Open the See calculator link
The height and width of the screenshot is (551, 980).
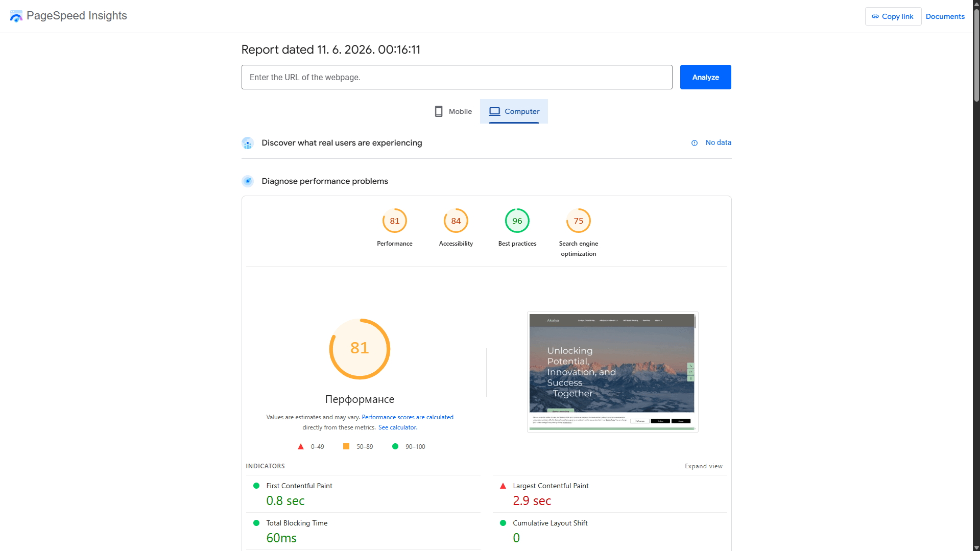pyautogui.click(x=398, y=427)
